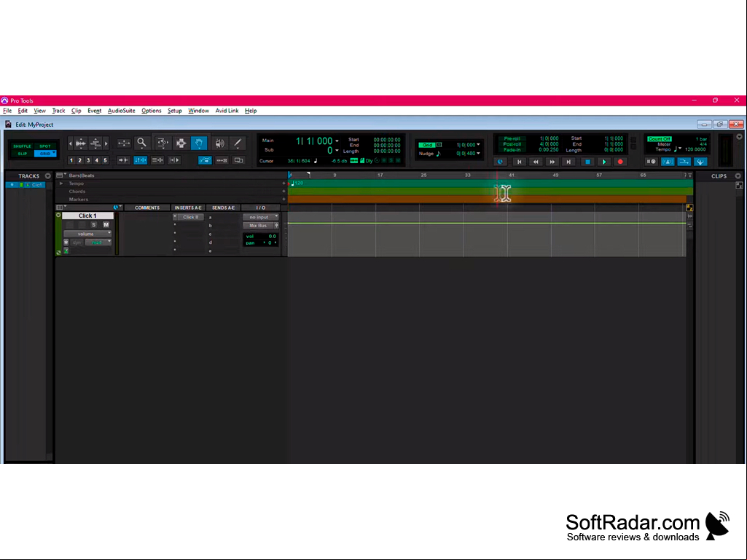Toggle MIDI Merge button
The height and width of the screenshot is (560, 747).
click(x=684, y=162)
